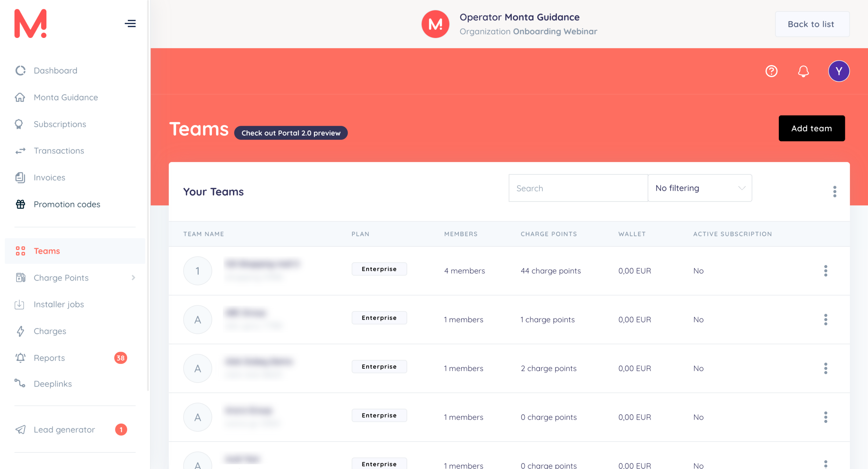Open the Your Teams table options kebab
Screen dimensions: 868x469
834,191
